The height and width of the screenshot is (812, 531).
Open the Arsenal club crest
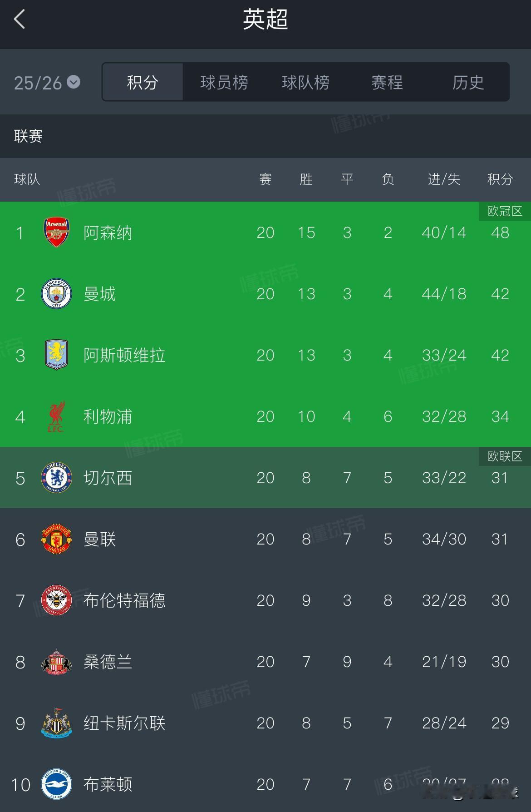tap(56, 232)
